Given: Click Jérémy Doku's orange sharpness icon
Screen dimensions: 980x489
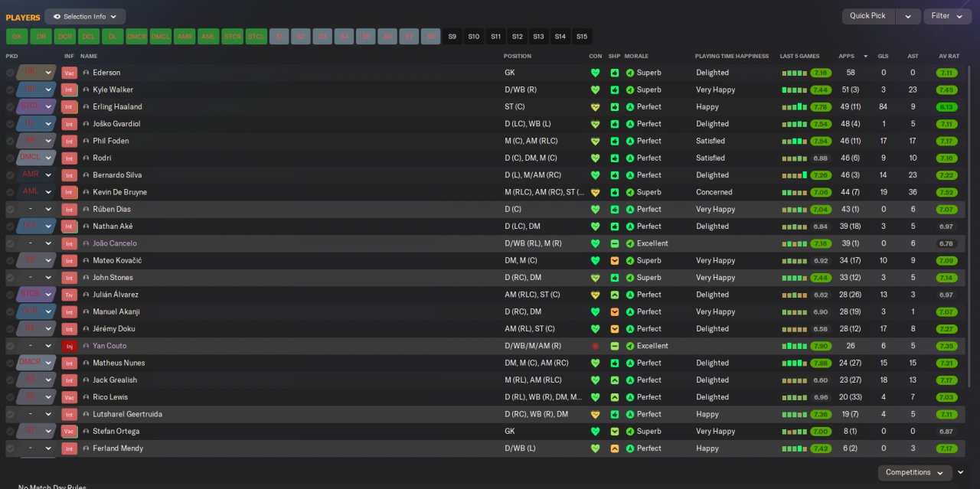Looking at the screenshot, I should 614,329.
